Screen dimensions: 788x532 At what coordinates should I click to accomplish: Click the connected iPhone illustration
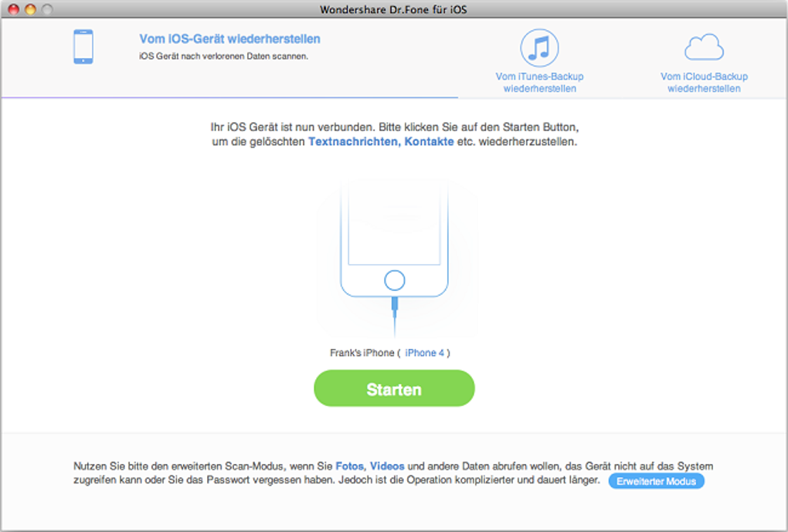click(395, 258)
